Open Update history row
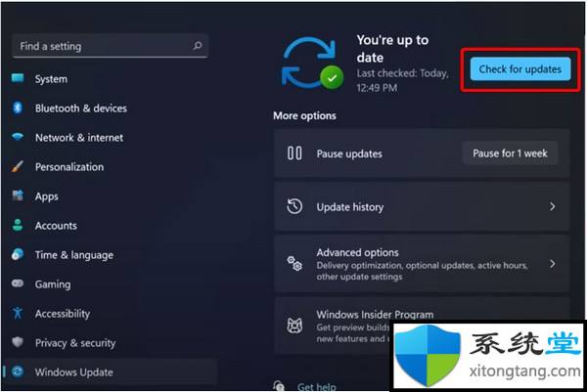The image size is (587, 392). [x=422, y=206]
